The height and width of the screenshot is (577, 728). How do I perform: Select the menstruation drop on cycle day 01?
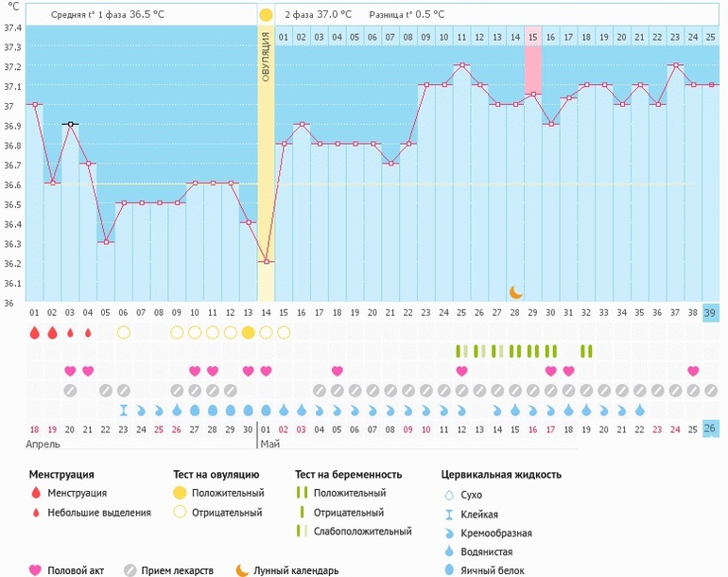point(35,332)
